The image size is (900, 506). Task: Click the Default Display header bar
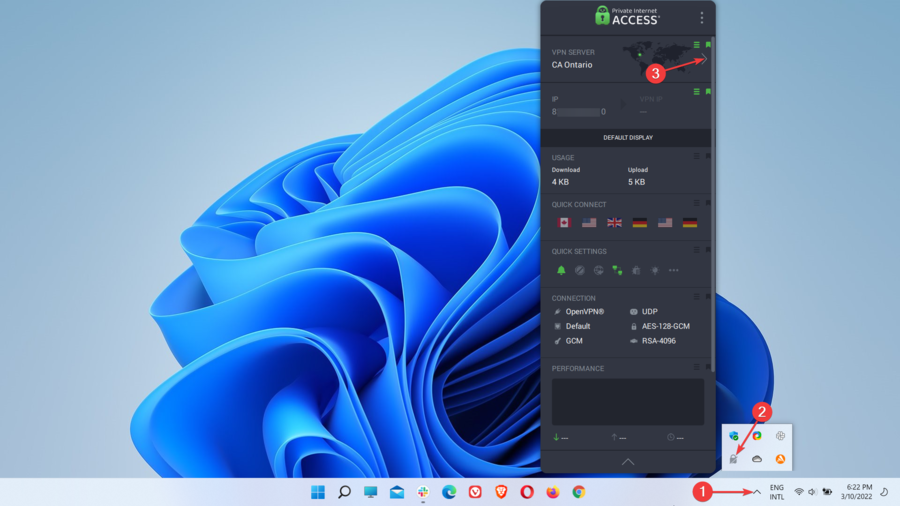627,137
